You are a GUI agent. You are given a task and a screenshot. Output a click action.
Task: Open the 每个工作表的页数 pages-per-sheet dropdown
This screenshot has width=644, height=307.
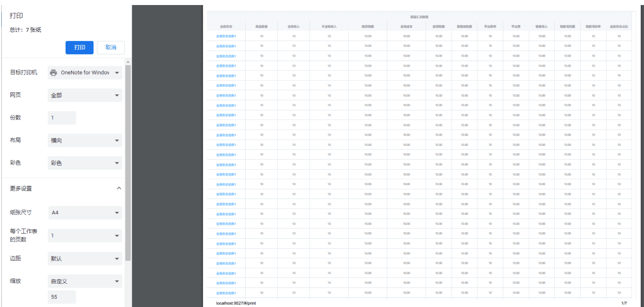85,236
